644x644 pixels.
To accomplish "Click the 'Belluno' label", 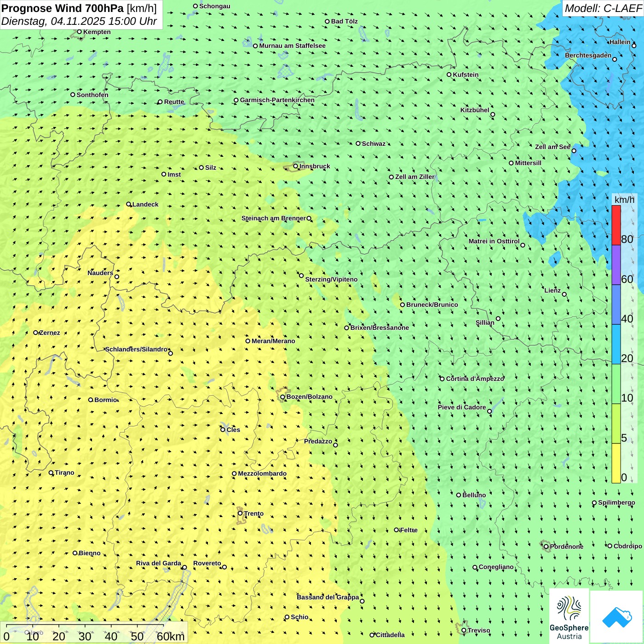I will (x=474, y=495).
